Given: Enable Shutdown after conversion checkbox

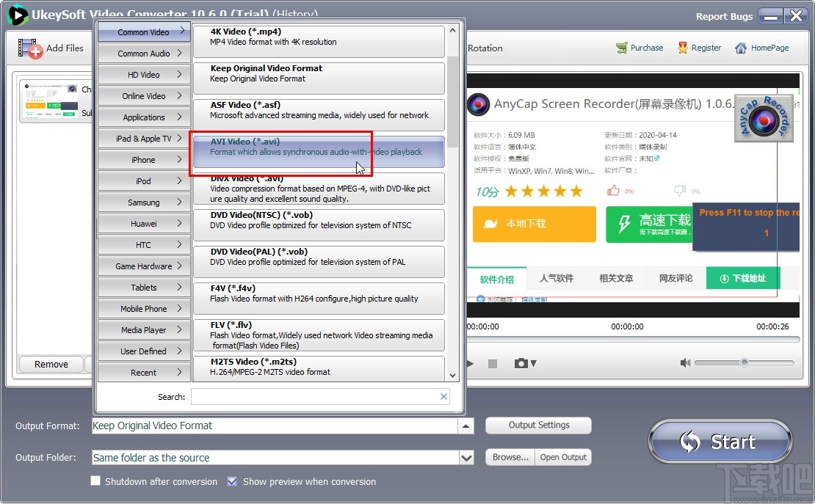Looking at the screenshot, I should pyautogui.click(x=95, y=481).
